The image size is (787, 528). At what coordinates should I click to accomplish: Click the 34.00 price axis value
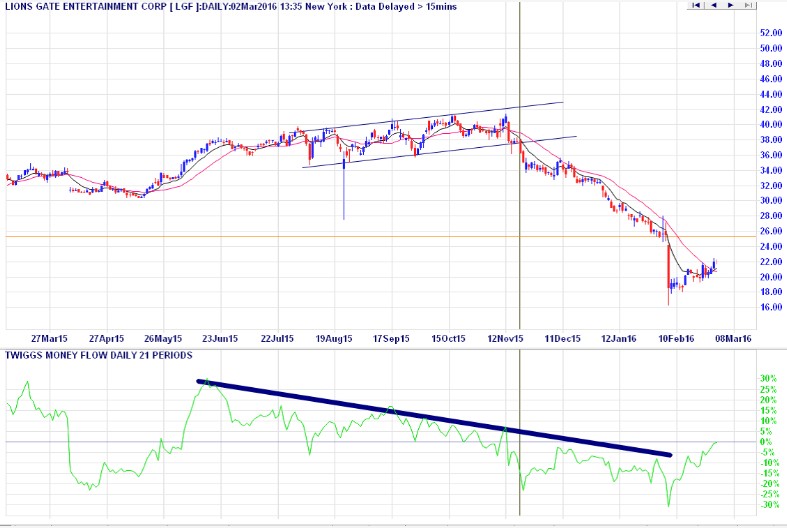coord(771,170)
